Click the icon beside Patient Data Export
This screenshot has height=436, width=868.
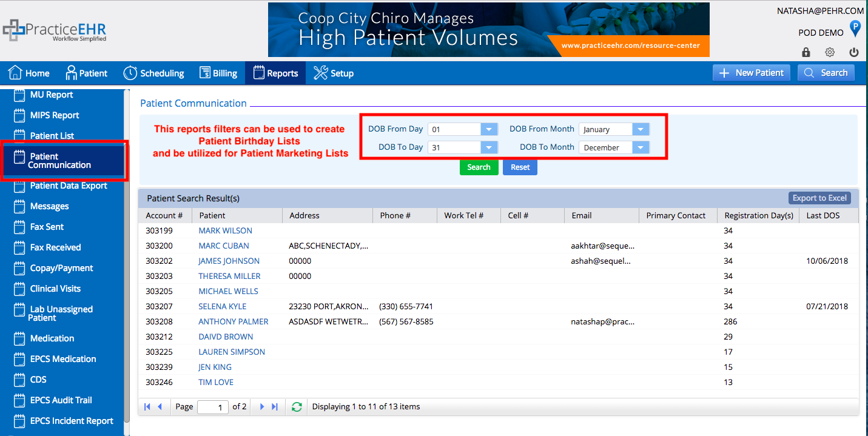point(19,186)
